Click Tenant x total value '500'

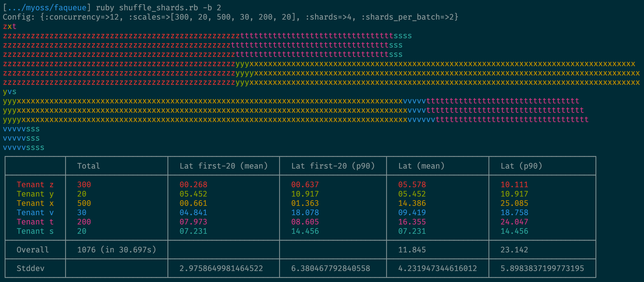point(84,203)
